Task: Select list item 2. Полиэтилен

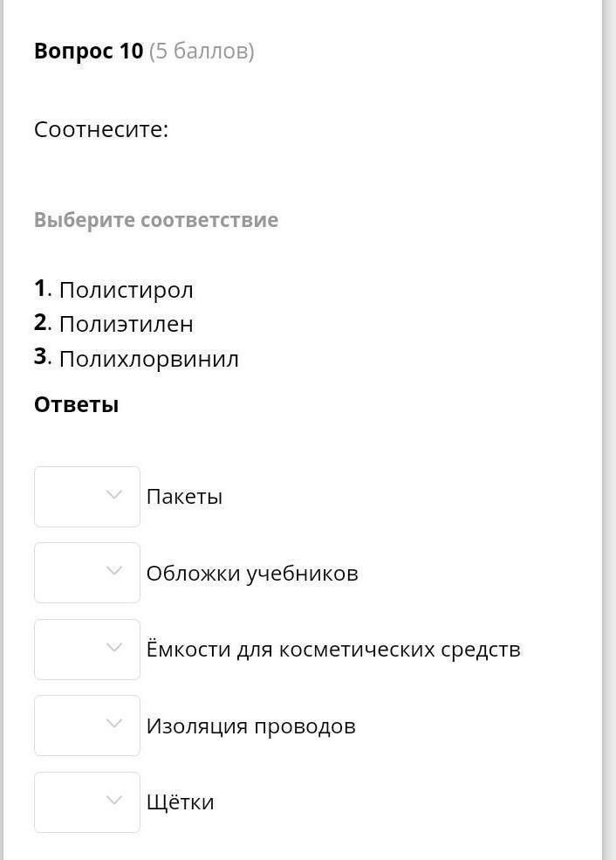Action: (126, 324)
